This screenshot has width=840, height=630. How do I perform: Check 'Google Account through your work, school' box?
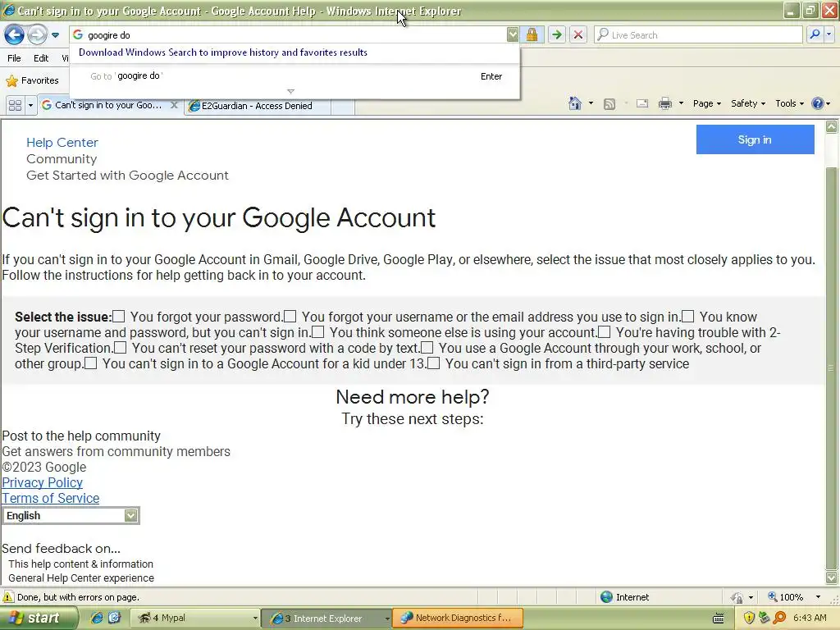(427, 348)
